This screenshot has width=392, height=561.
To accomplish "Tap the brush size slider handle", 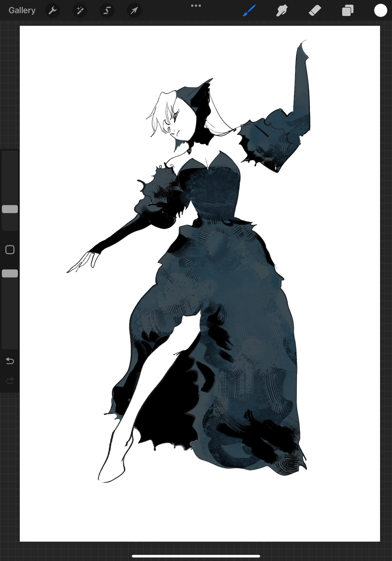I will pos(10,209).
